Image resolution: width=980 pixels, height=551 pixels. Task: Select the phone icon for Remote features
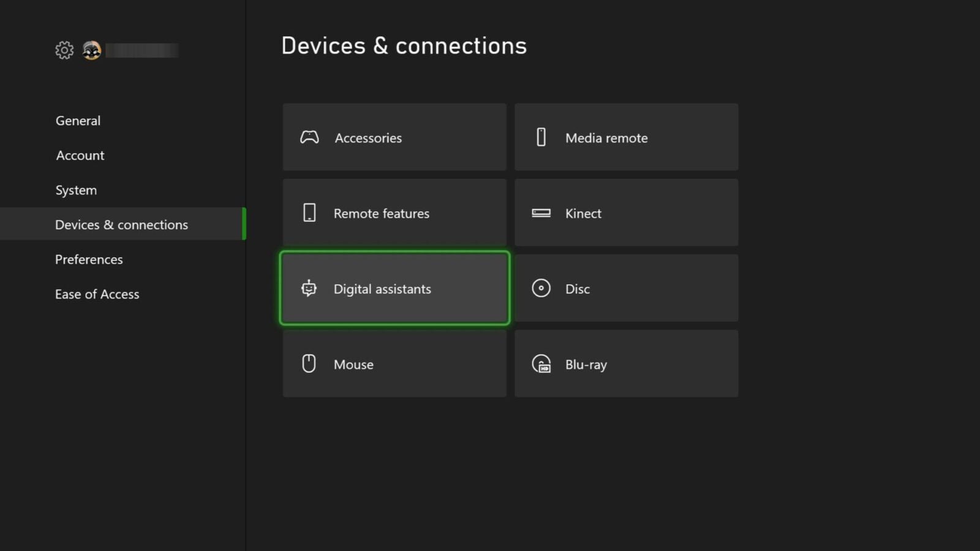click(309, 213)
